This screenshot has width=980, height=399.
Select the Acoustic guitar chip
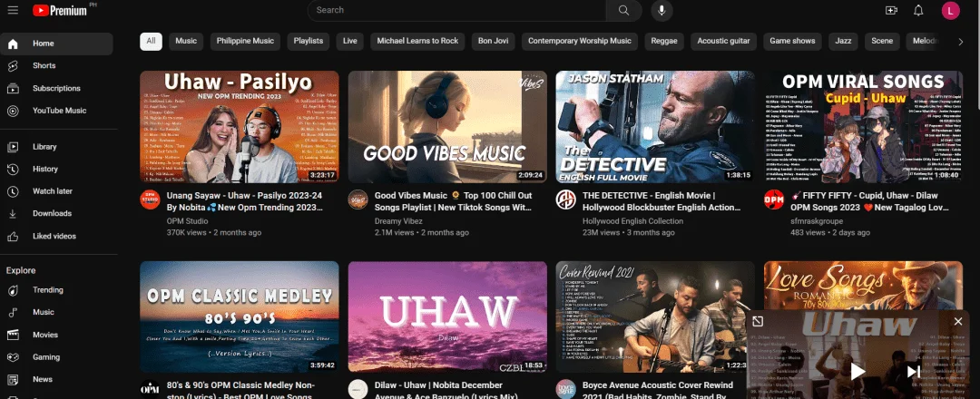click(723, 41)
